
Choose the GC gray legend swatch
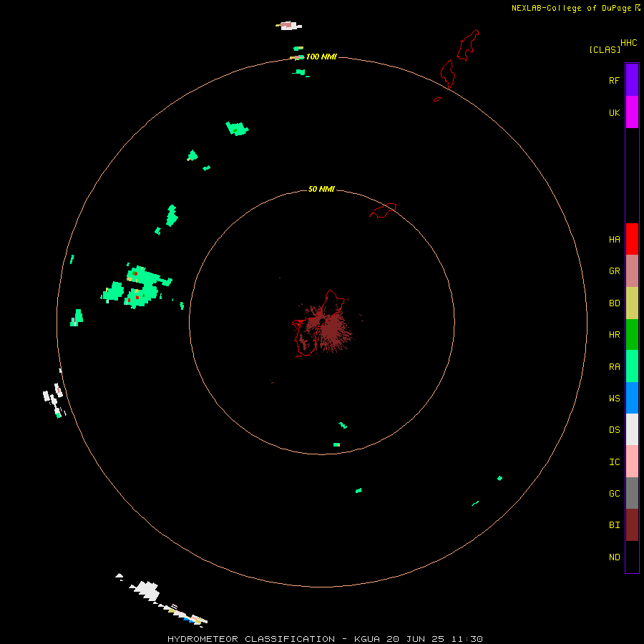click(632, 493)
